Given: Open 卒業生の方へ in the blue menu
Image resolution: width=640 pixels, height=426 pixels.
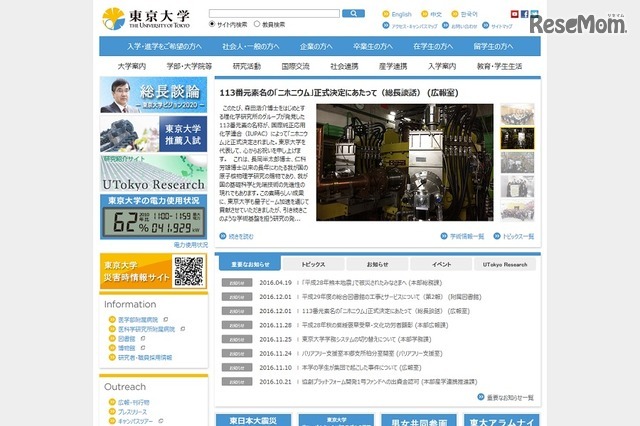Looking at the screenshot, I should (x=373, y=47).
